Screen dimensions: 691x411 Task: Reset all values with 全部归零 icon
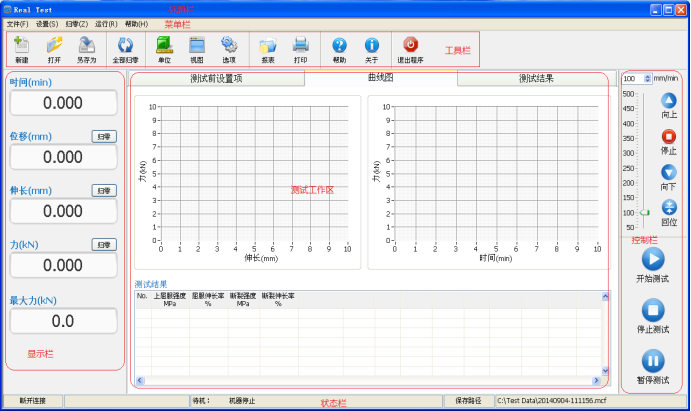pyautogui.click(x=126, y=48)
